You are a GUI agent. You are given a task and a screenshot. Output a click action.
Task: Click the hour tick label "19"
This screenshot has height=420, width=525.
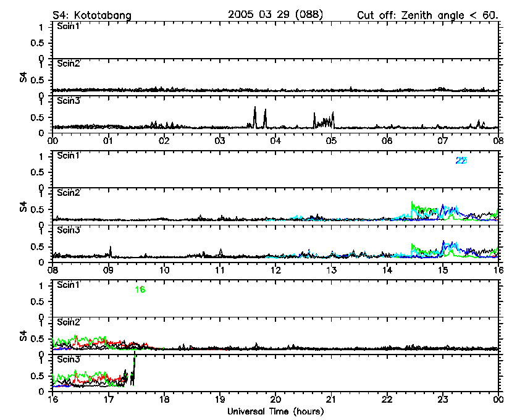220,400
